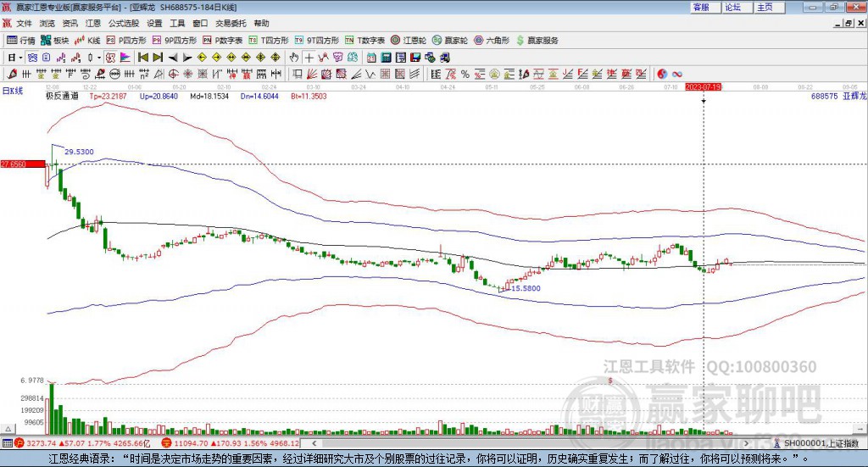Click the horizontal scrollbar right arrow
The height and width of the screenshot is (467, 868).
(746, 443)
